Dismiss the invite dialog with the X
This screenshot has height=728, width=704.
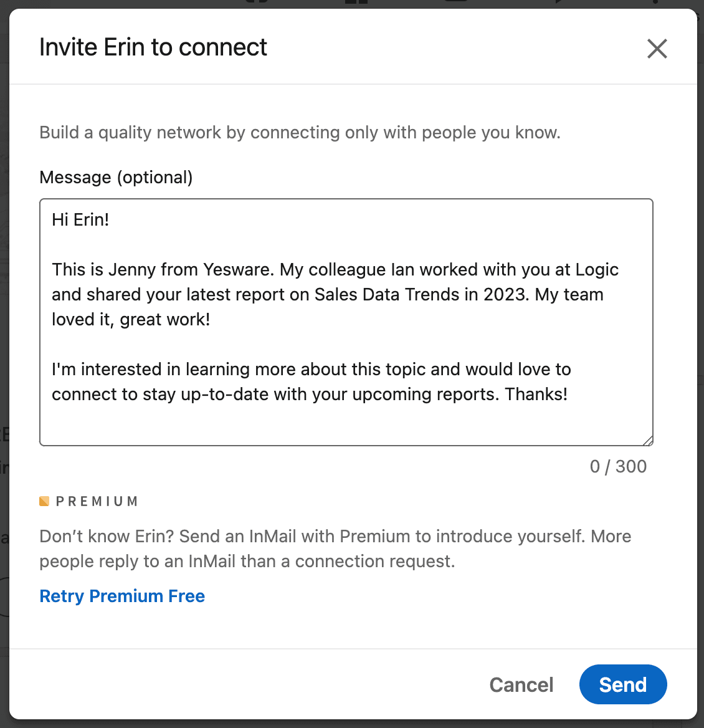[x=657, y=48]
